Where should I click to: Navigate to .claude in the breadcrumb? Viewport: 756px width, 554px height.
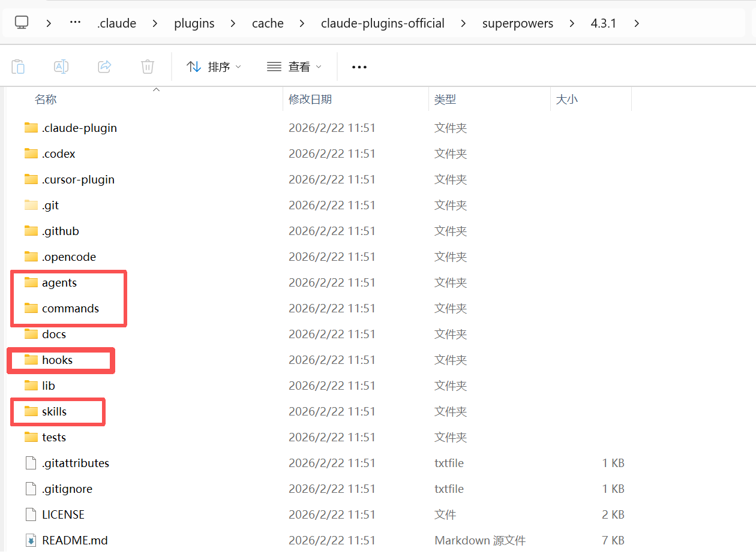pos(116,23)
